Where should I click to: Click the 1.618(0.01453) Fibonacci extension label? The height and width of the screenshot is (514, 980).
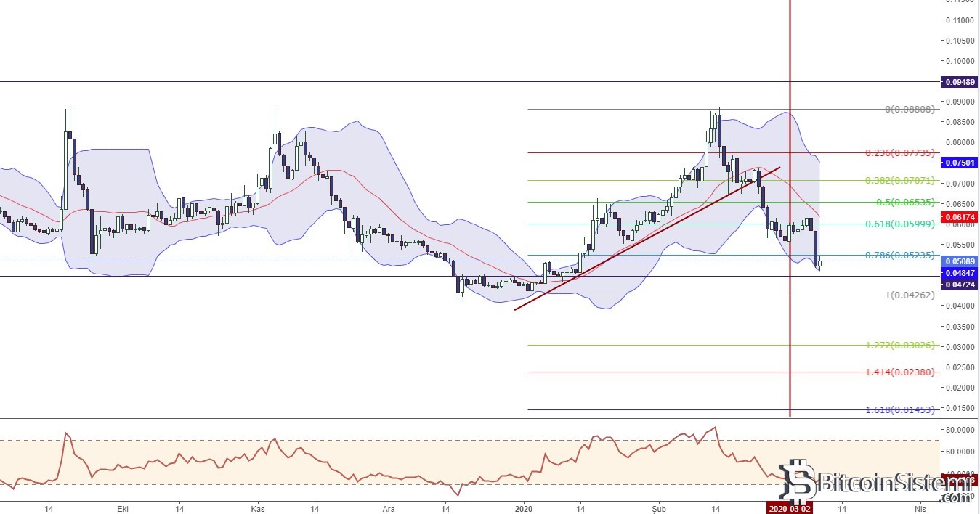[899, 410]
